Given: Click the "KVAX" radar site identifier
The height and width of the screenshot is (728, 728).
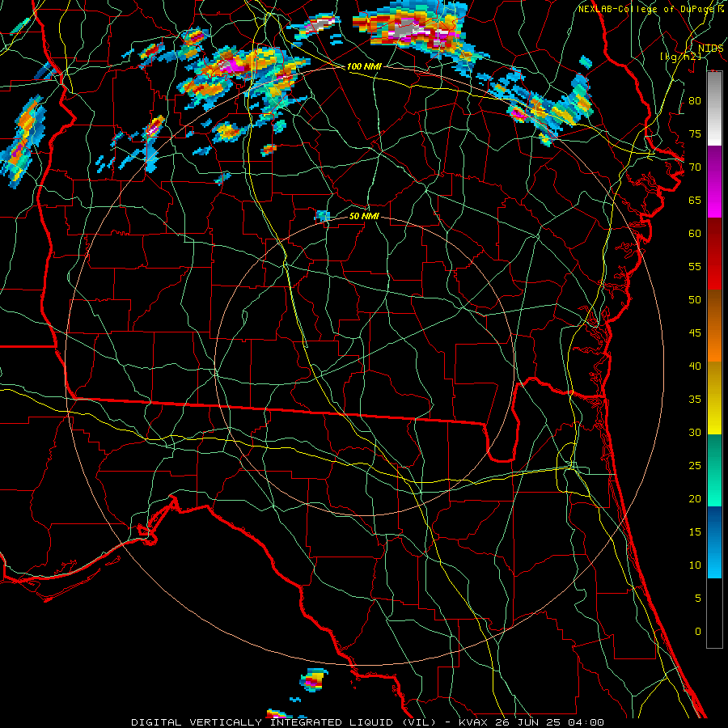Looking at the screenshot, I should tap(472, 722).
